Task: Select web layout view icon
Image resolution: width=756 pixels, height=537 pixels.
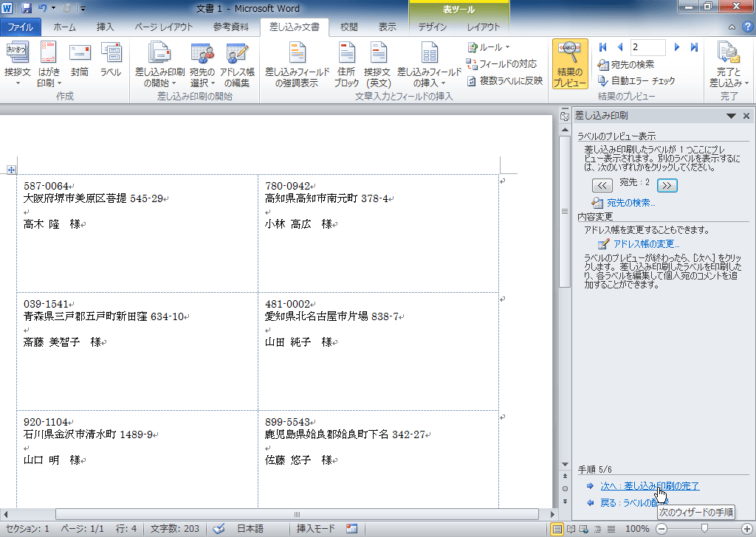Action: (x=584, y=529)
